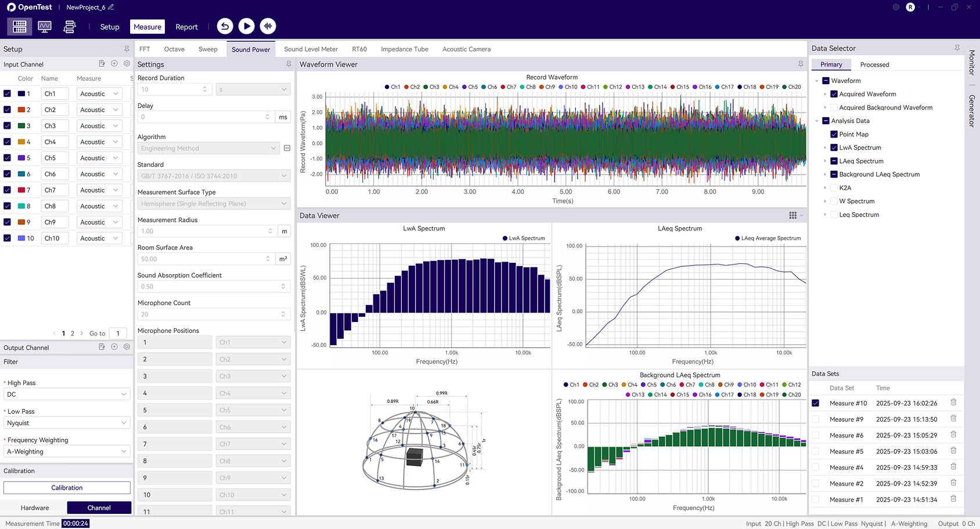
Task: Click the grid layout view icon
Action: point(20,27)
